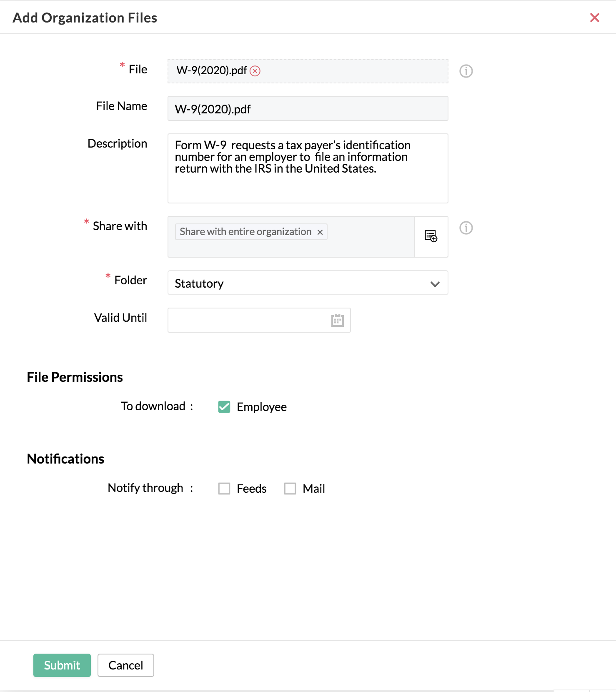The image size is (616, 692).
Task: Open the Statutory folder selection box
Action: pyautogui.click(x=308, y=283)
